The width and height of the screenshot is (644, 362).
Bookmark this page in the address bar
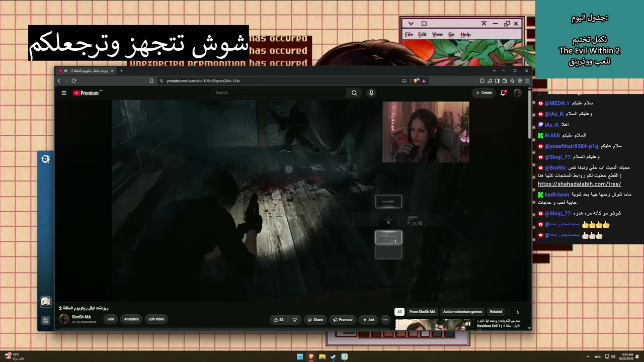pyautogui.click(x=151, y=80)
